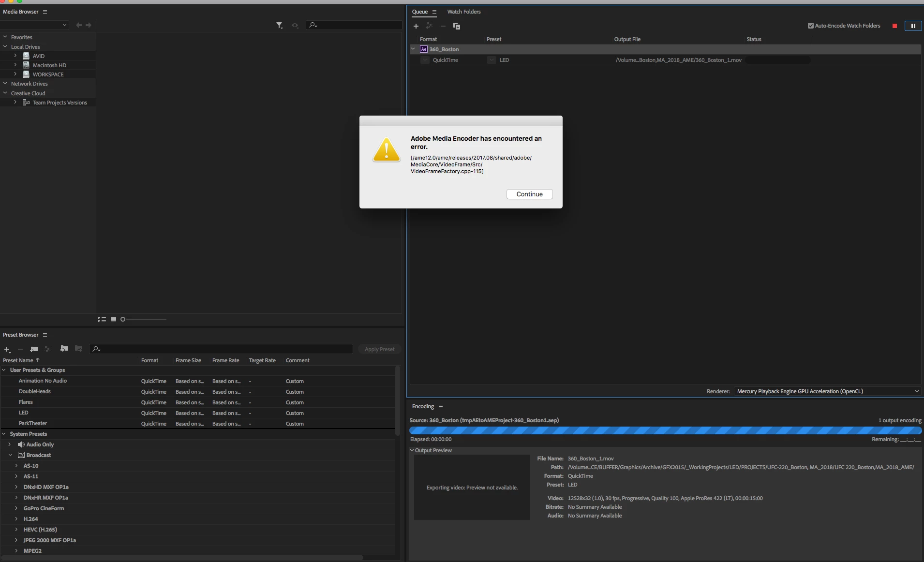Image resolution: width=924 pixels, height=562 pixels.
Task: Collapse the Creative Cloud section
Action: 5,93
